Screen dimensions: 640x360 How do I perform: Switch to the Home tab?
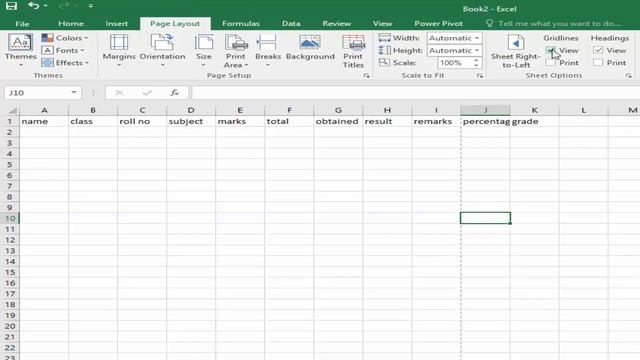tap(71, 24)
